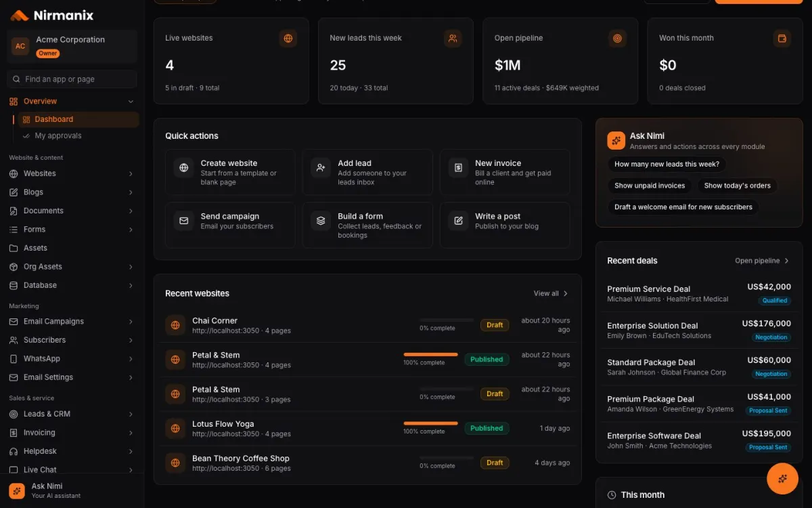Click Petal & Stem 100% complete progress bar
Viewport: 812px width, 508px height.
pyautogui.click(x=430, y=354)
